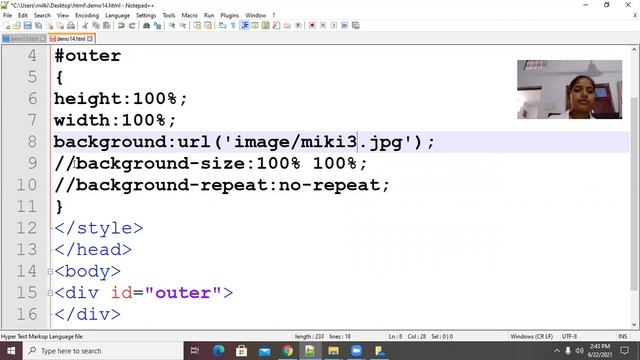Click Windows (CR LF) in status bar
This screenshot has width=640, height=360.
(531, 337)
